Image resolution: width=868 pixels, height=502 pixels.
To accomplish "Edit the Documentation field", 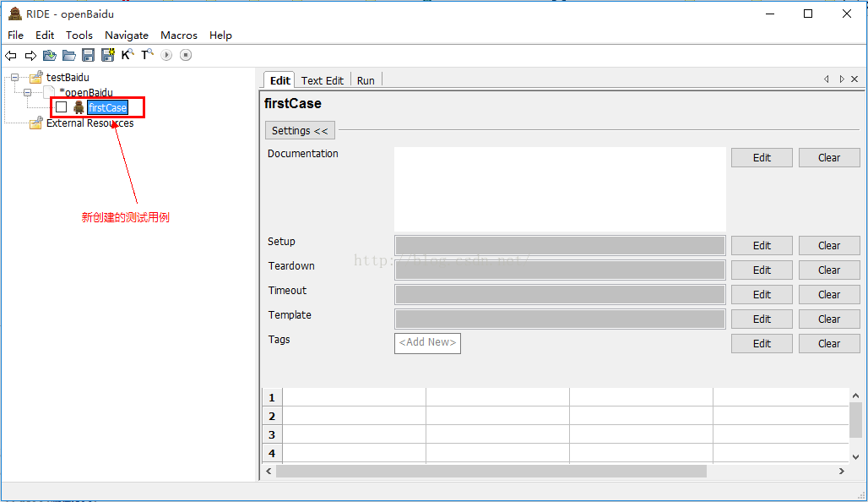I will [x=762, y=157].
